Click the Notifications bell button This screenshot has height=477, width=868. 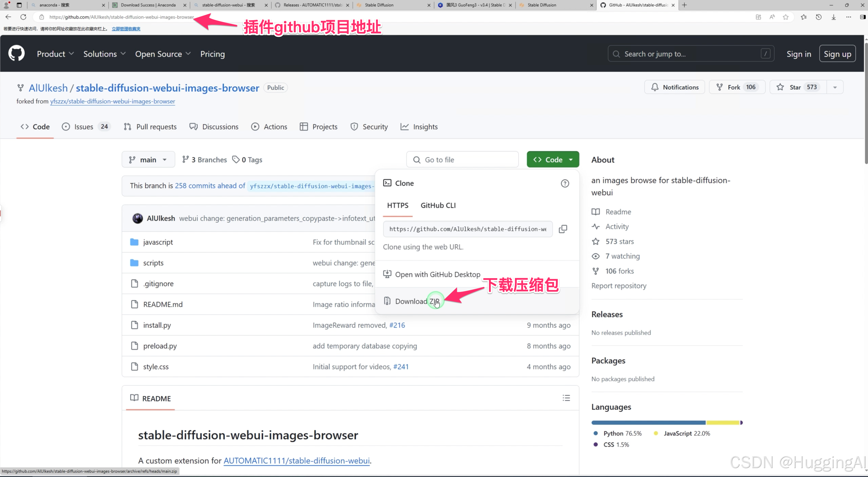[675, 87]
